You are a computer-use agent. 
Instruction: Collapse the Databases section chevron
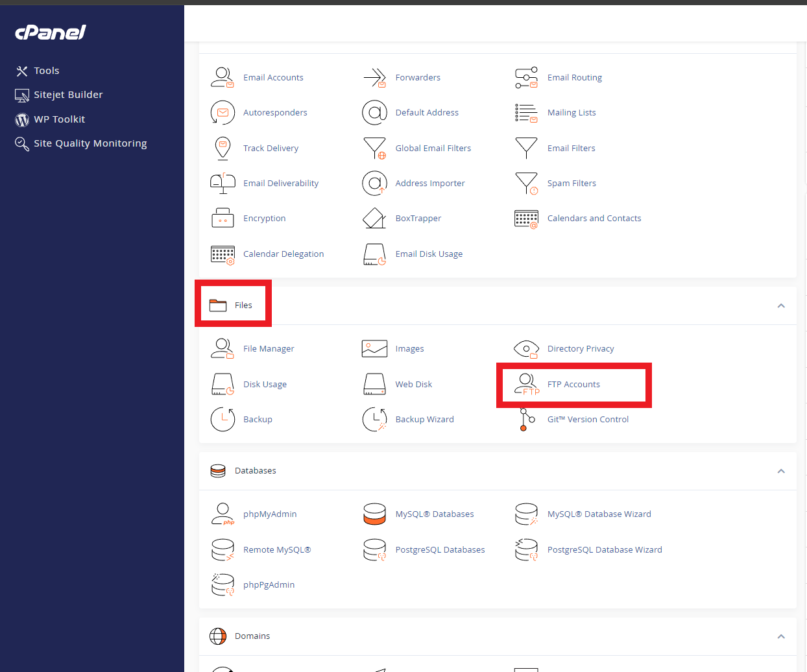(x=781, y=471)
